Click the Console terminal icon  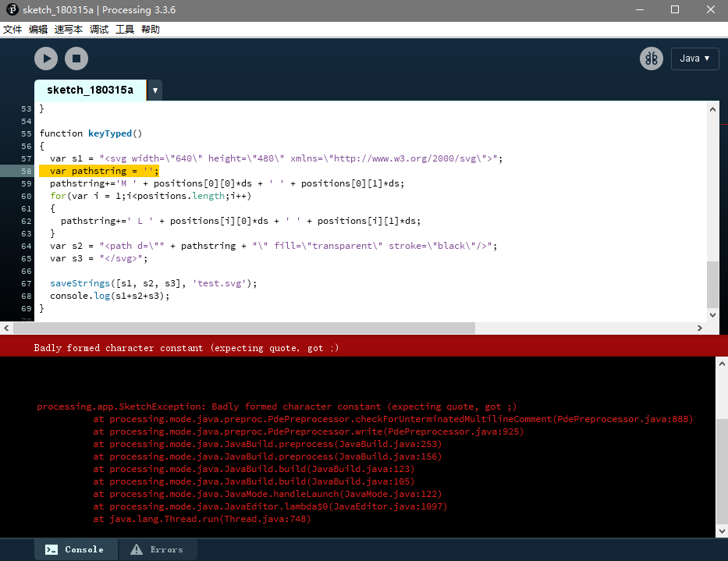pos(51,550)
